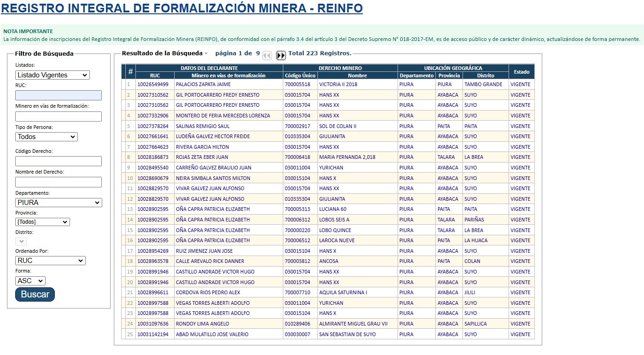
Task: Focus the Minero en vías de formalización field
Action: tap(59, 116)
